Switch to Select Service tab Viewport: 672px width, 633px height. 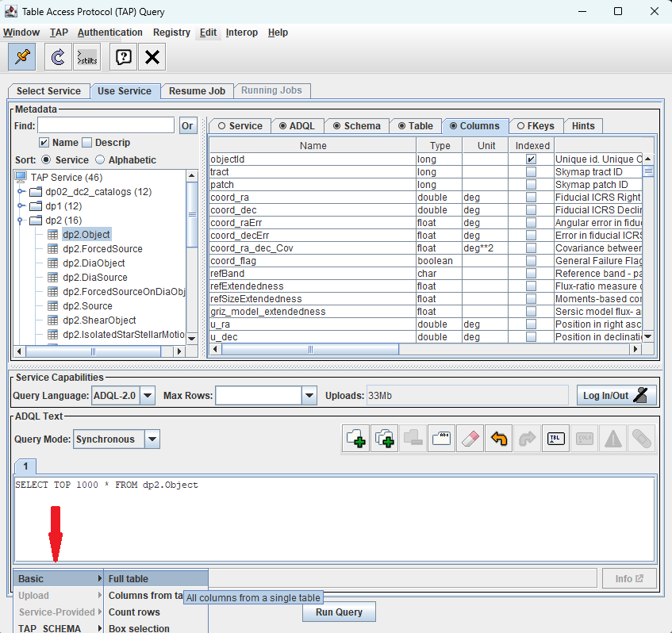49,91
